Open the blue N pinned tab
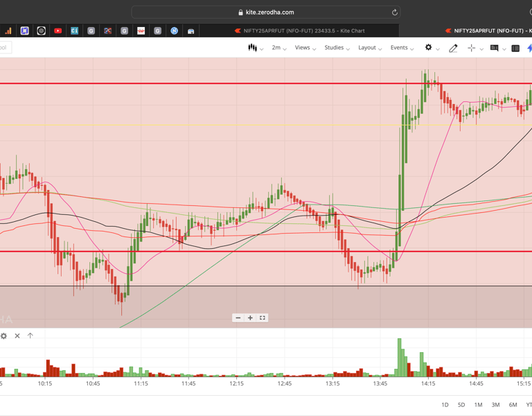The image size is (532, 416). tap(174, 31)
